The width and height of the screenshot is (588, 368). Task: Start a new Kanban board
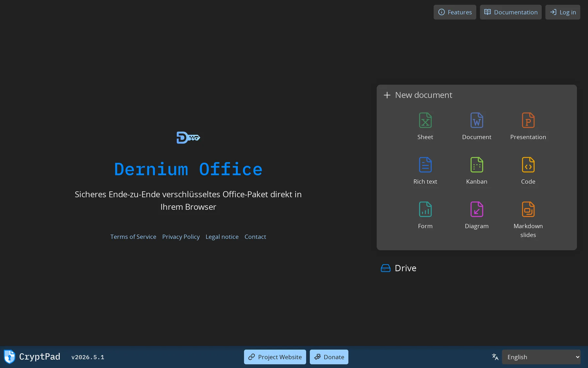477,171
